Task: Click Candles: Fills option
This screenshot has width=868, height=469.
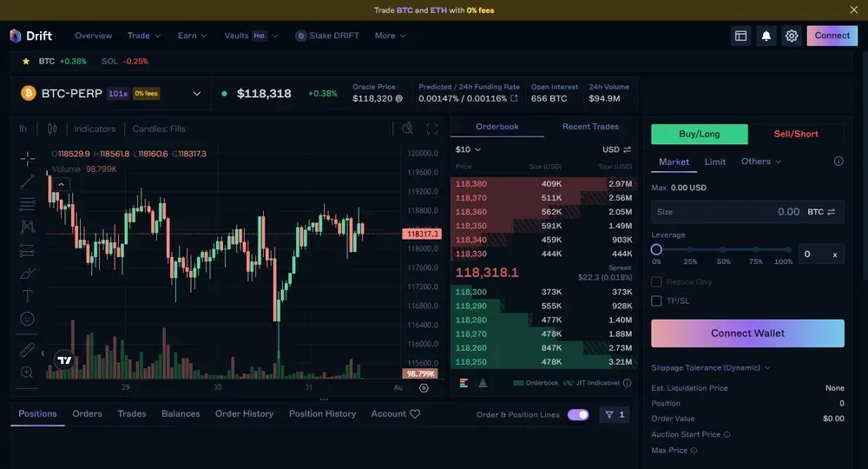Action: [159, 129]
